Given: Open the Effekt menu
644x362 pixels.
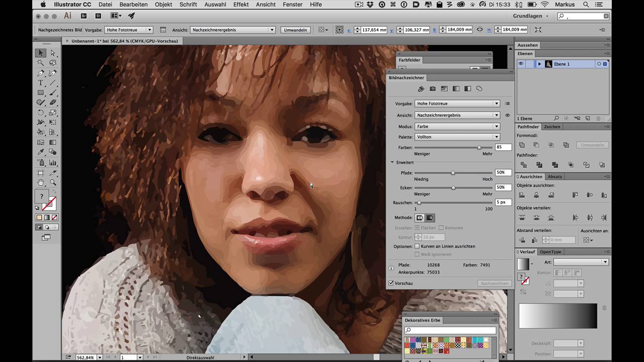Looking at the screenshot, I should pos(241,5).
